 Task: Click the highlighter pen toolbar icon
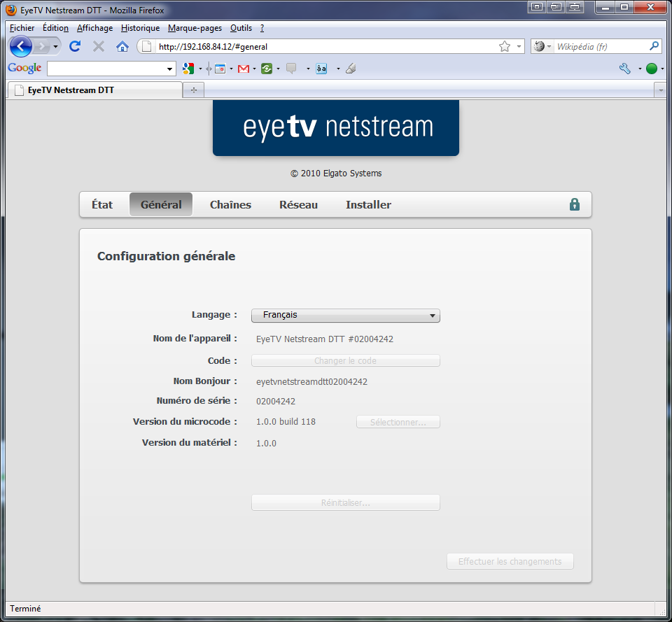point(351,69)
